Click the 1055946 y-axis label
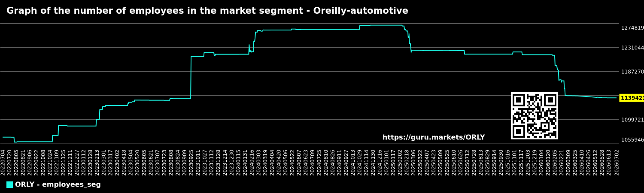The width and height of the screenshot is (644, 193). [632, 140]
